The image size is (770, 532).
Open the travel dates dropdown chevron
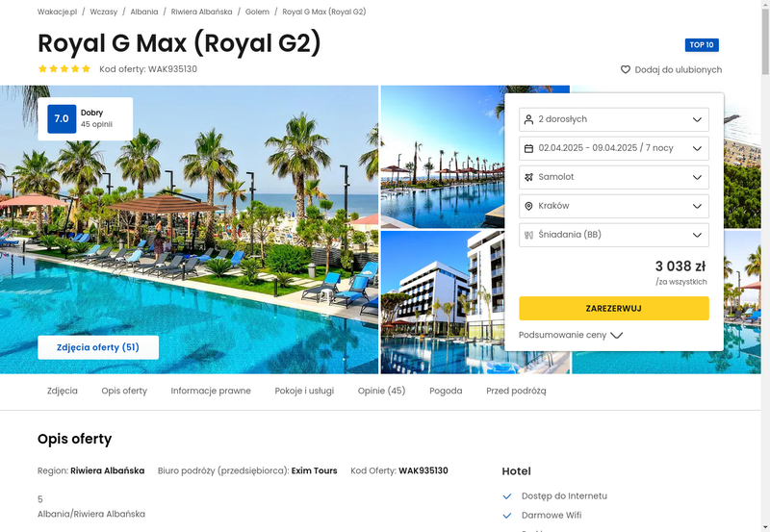[x=697, y=148]
